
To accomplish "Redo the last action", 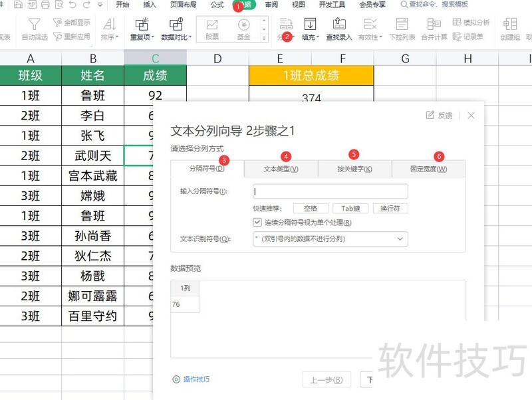I will [x=86, y=5].
